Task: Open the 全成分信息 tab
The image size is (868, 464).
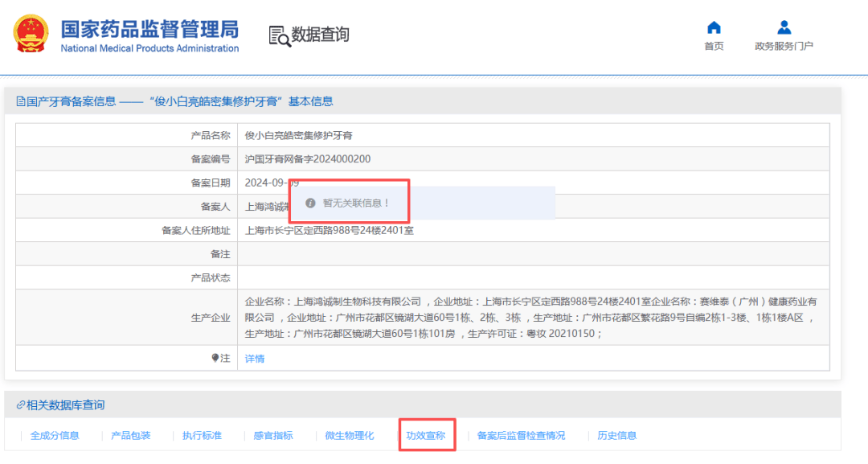Action: click(55, 436)
